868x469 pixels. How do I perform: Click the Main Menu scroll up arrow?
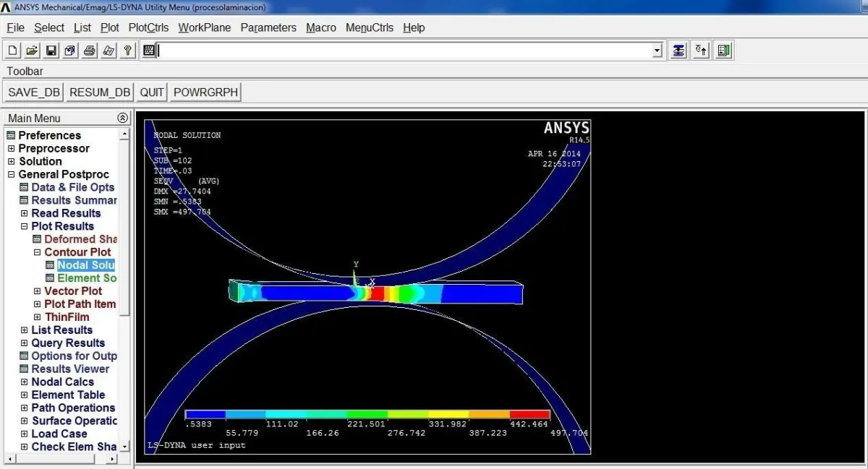(124, 134)
